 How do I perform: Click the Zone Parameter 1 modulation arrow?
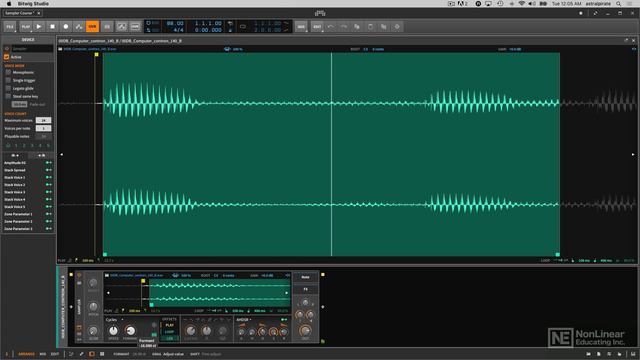tap(49, 214)
